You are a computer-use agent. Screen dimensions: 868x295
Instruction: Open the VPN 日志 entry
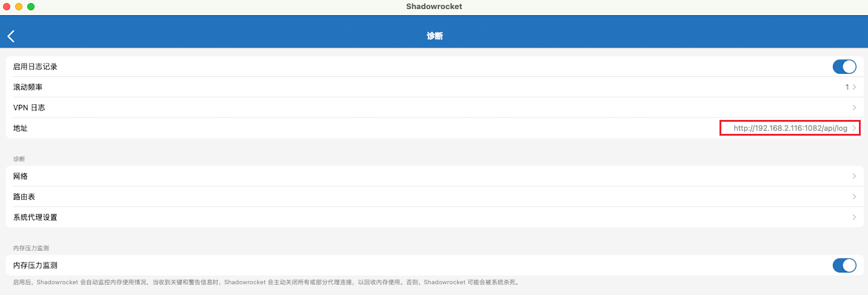point(434,108)
